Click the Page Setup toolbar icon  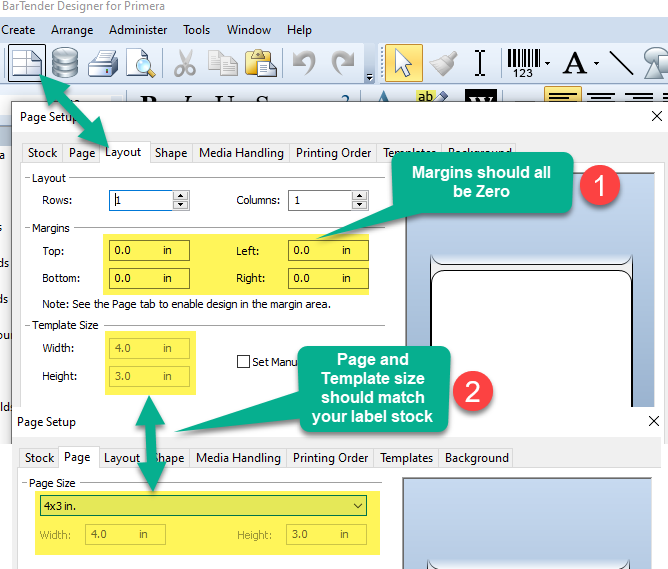click(26, 64)
